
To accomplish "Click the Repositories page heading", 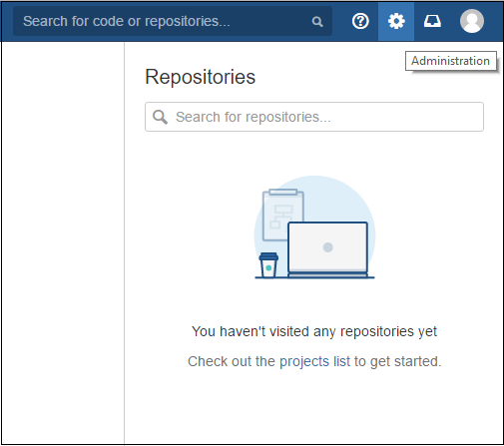I will [x=200, y=77].
